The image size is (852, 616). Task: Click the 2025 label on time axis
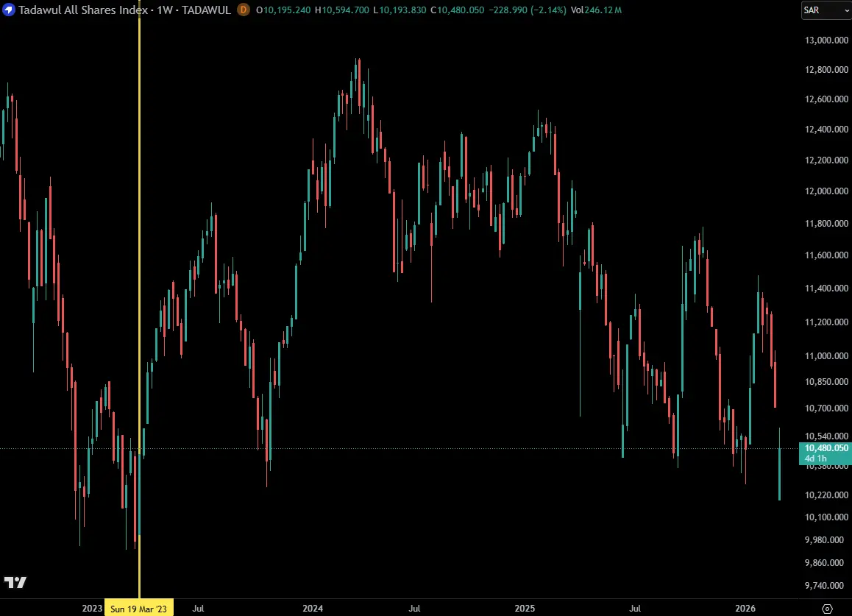tap(525, 609)
